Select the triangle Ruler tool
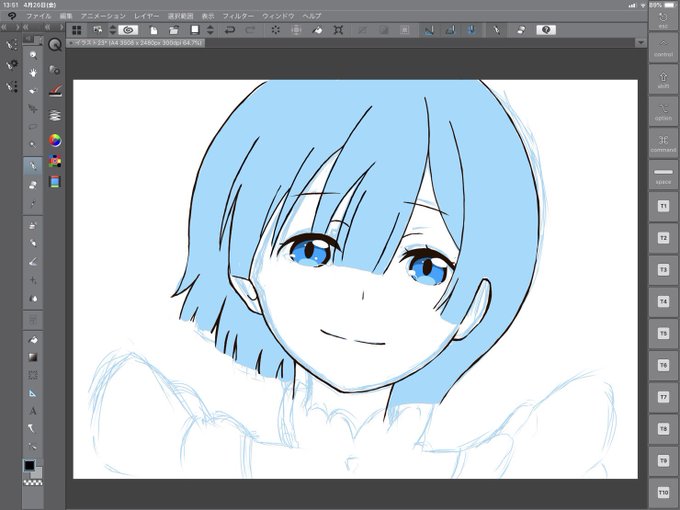 pyautogui.click(x=33, y=393)
